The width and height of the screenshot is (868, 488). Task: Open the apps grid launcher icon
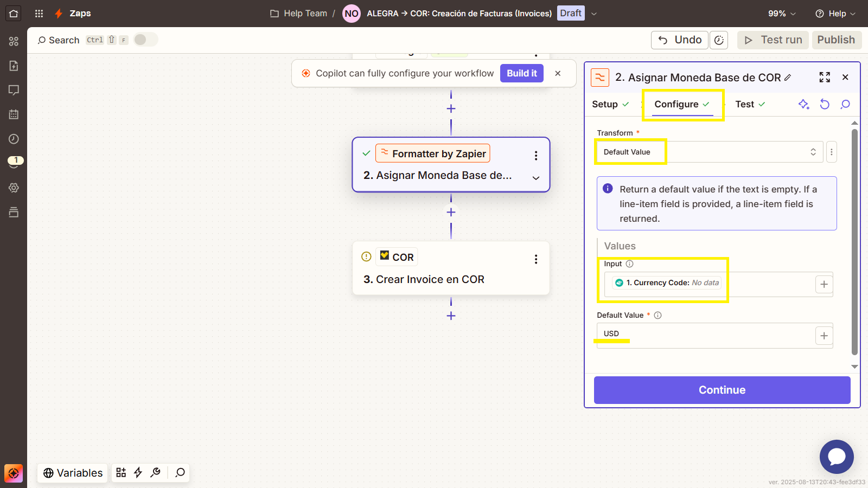click(x=39, y=14)
